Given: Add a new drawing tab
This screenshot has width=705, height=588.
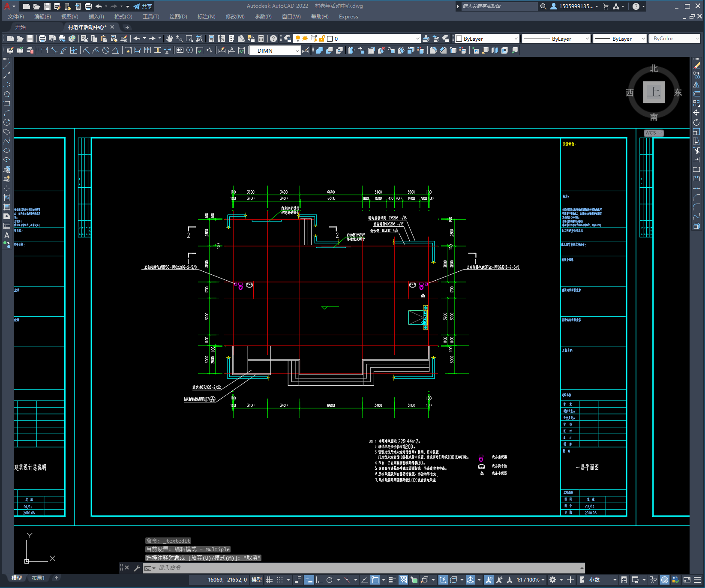Looking at the screenshot, I should [x=127, y=27].
